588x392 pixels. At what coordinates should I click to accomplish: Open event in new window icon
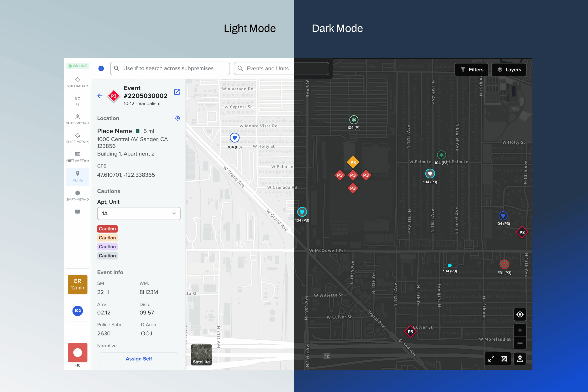click(x=177, y=92)
